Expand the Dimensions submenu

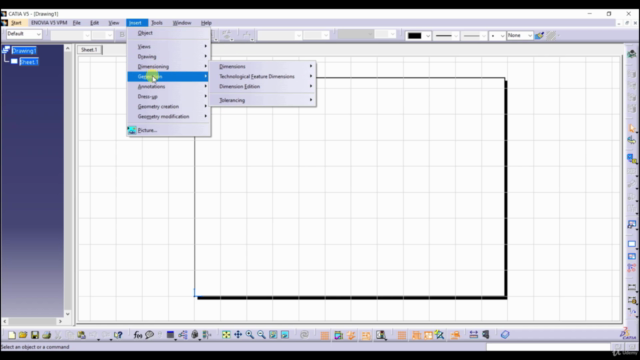(263, 66)
